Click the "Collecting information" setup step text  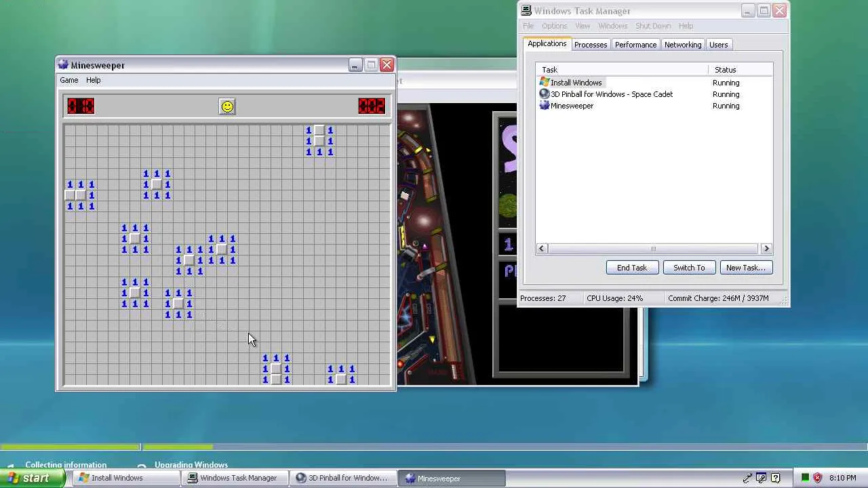pyautogui.click(x=66, y=465)
